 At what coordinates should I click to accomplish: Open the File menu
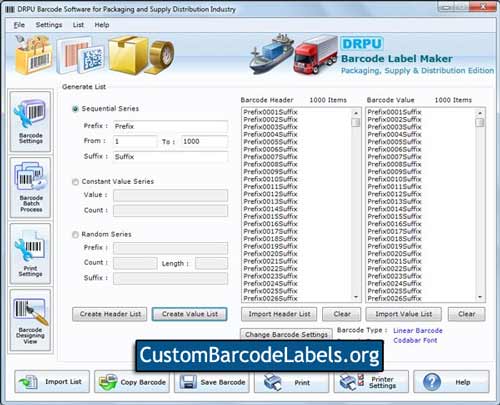pos(19,25)
